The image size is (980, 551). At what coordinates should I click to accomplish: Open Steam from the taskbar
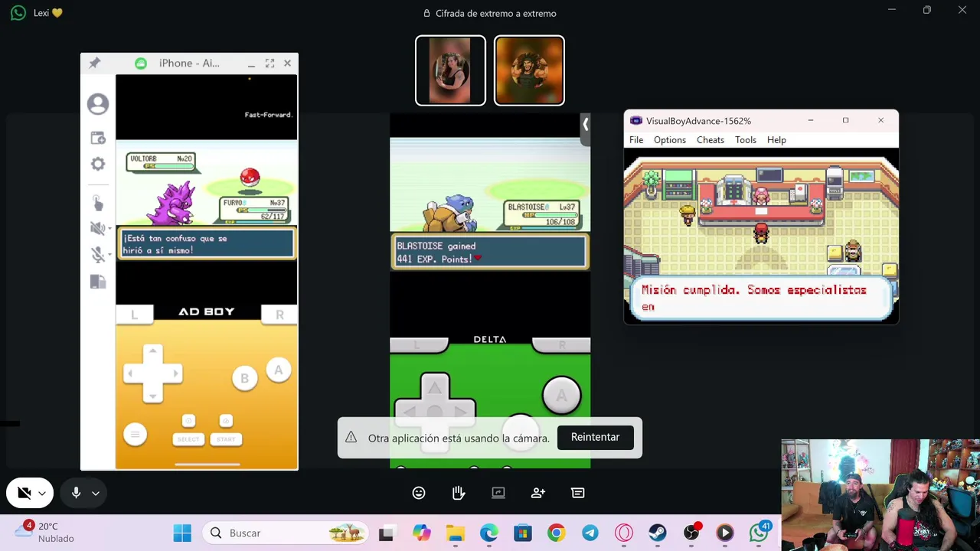658,533
